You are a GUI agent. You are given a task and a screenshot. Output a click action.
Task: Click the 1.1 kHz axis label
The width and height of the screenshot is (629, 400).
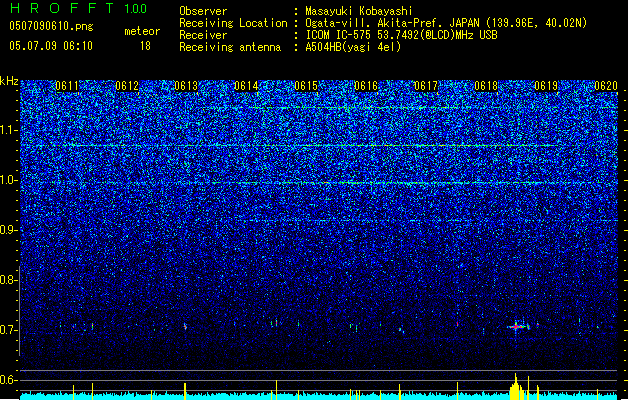9,130
